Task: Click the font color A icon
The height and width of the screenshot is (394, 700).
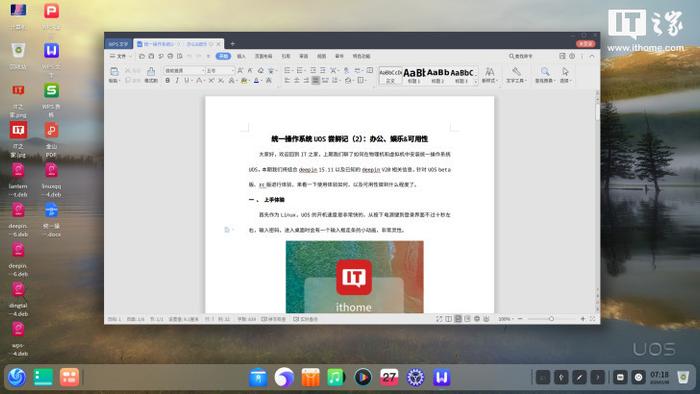Action: pyautogui.click(x=256, y=81)
